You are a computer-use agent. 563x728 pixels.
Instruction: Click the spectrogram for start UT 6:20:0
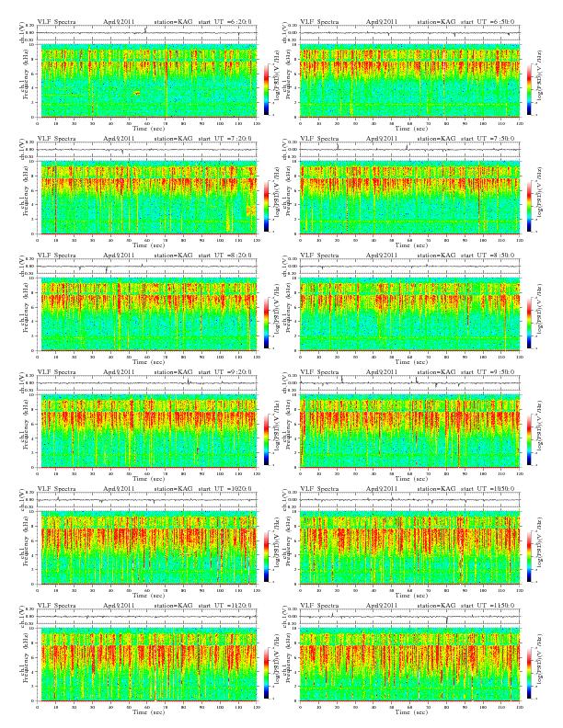147,81
